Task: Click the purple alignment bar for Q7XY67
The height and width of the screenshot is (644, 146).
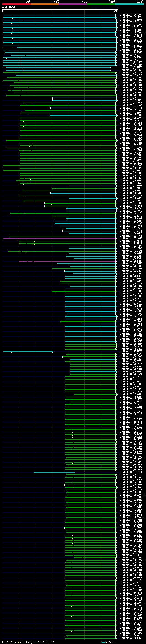Action: coord(60,239)
